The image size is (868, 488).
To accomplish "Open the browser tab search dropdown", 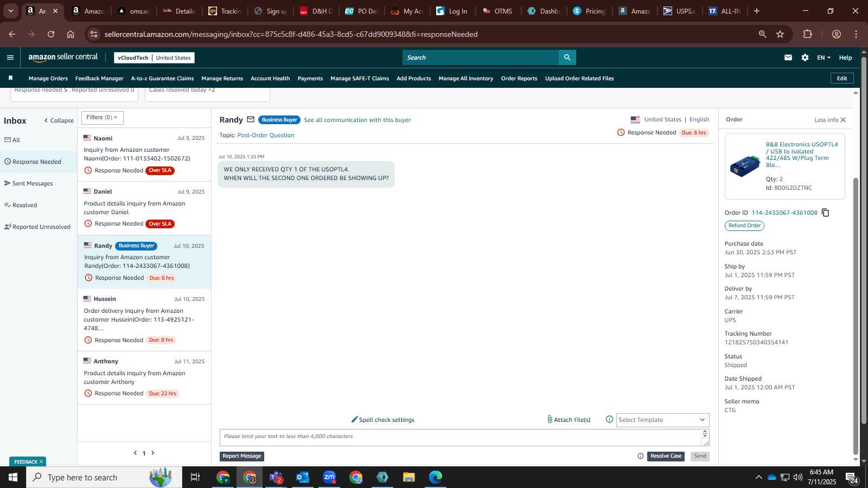I will 10,11.
